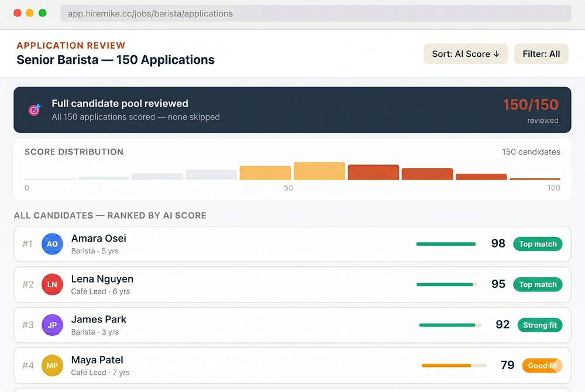Click 'Senior Barista — 150 Applications' title
This screenshot has height=392, width=585.
[116, 60]
